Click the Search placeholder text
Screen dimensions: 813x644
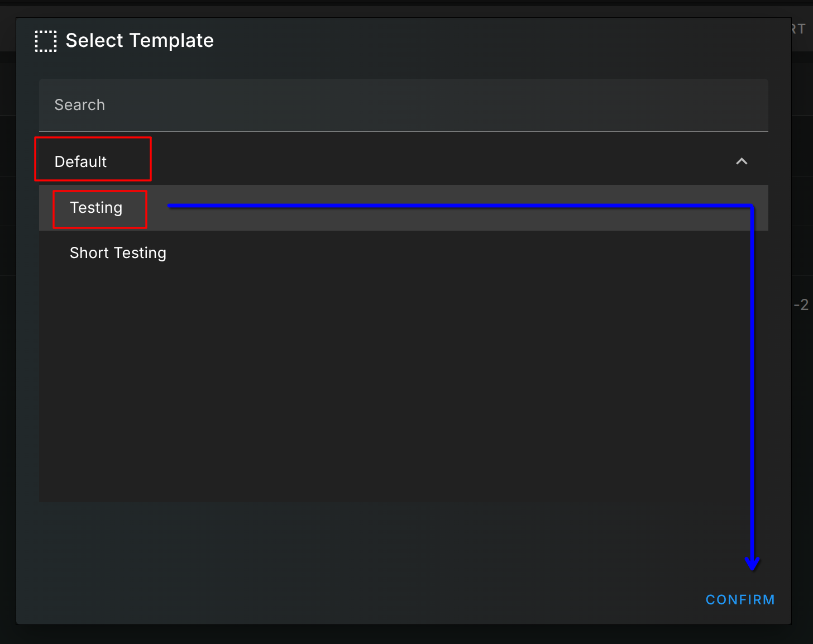80,105
